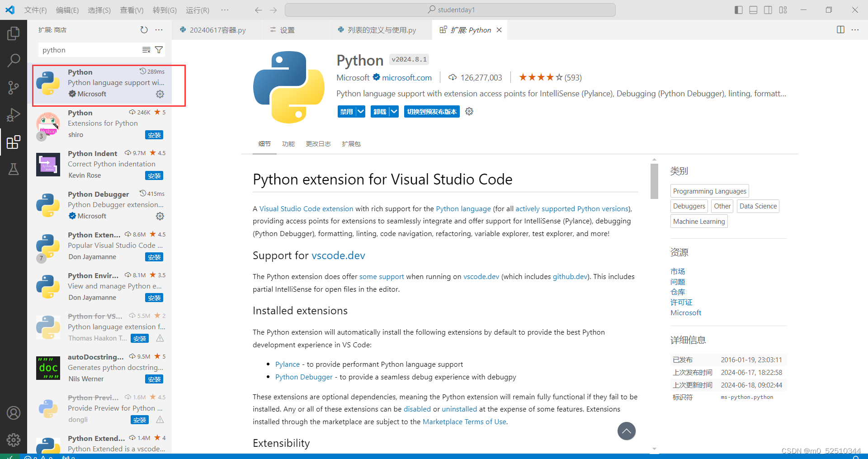Open the Pylance link

click(x=288, y=364)
